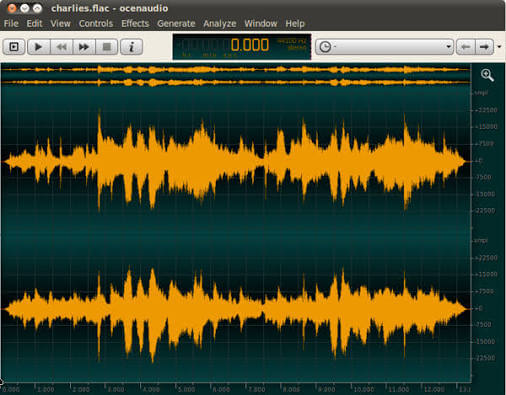Go to next history with right arrow

click(484, 47)
